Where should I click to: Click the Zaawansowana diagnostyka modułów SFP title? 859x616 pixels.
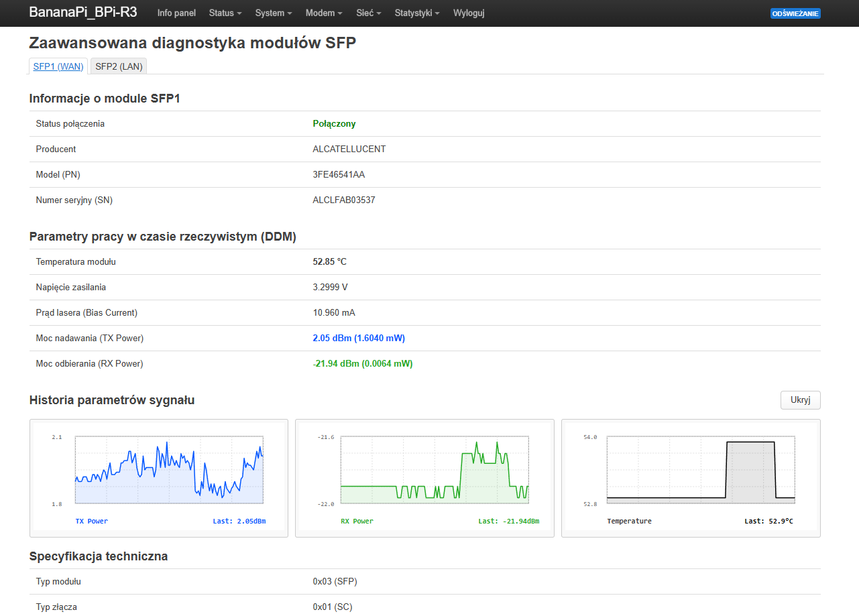click(192, 44)
